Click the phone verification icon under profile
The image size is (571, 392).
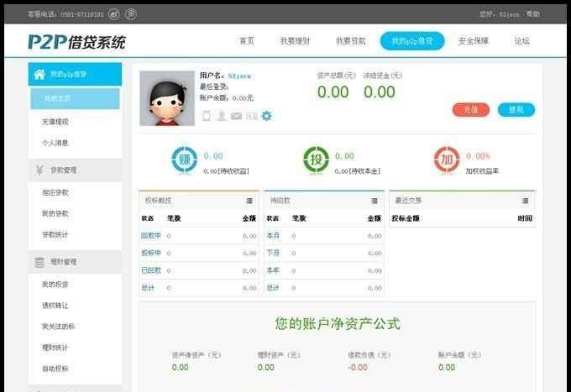[207, 116]
